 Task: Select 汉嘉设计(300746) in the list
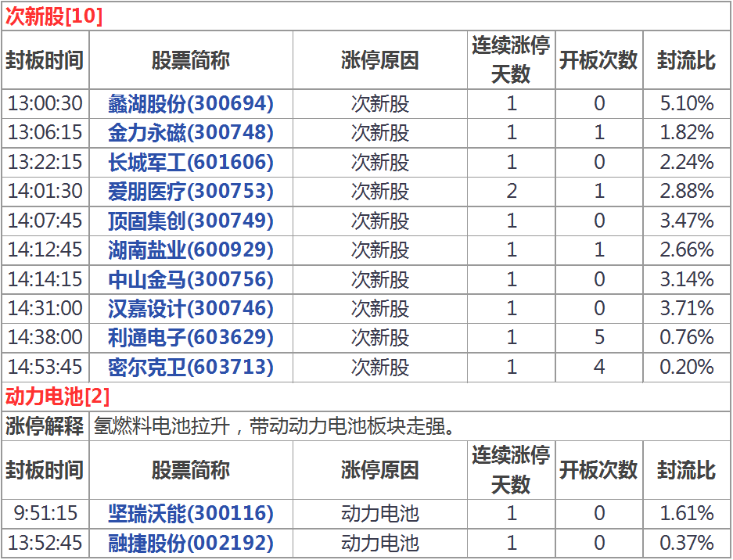click(191, 308)
